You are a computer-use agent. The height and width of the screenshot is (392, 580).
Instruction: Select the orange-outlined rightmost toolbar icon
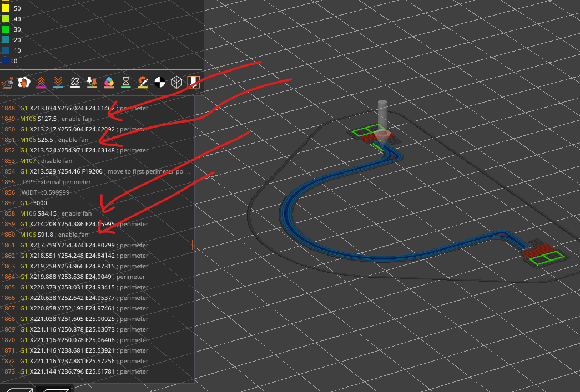[x=194, y=82]
